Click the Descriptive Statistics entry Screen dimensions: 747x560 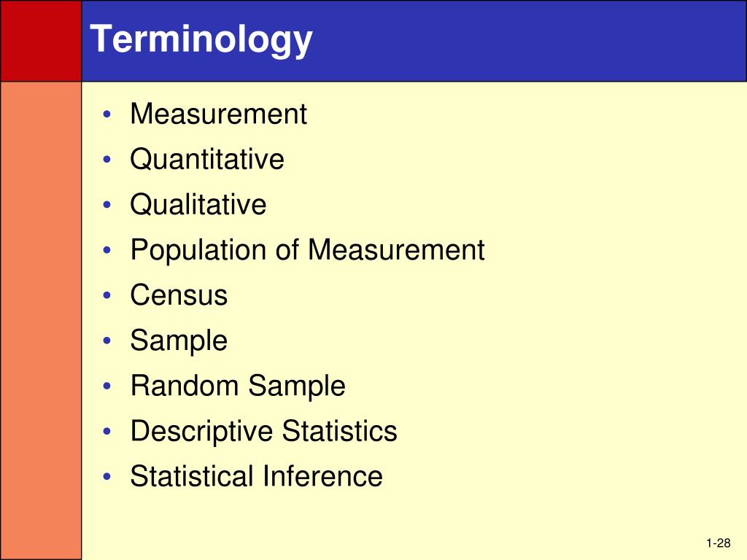[264, 432]
